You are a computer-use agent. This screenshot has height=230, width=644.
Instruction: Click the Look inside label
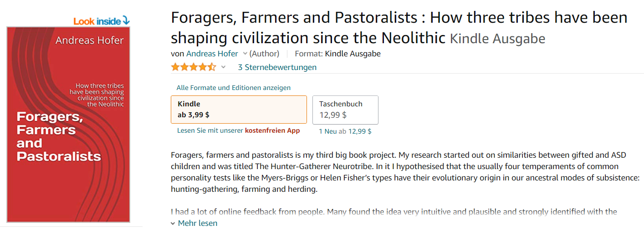click(97, 21)
